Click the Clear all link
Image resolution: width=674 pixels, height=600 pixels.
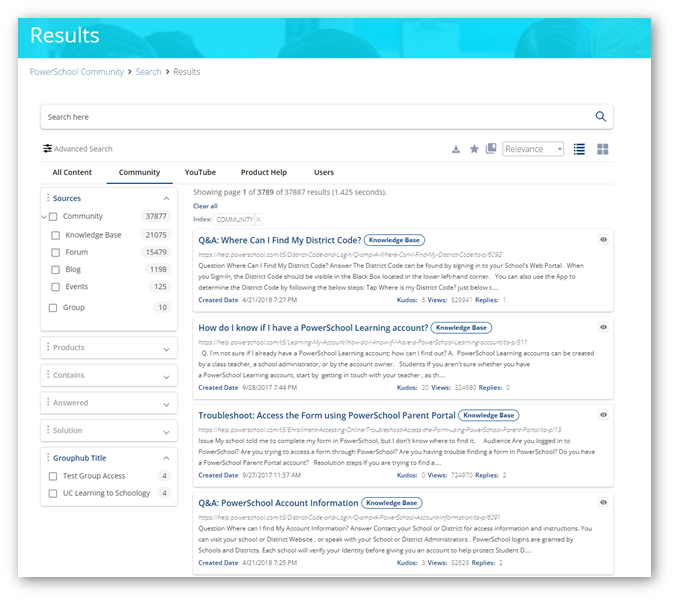pyautogui.click(x=205, y=206)
